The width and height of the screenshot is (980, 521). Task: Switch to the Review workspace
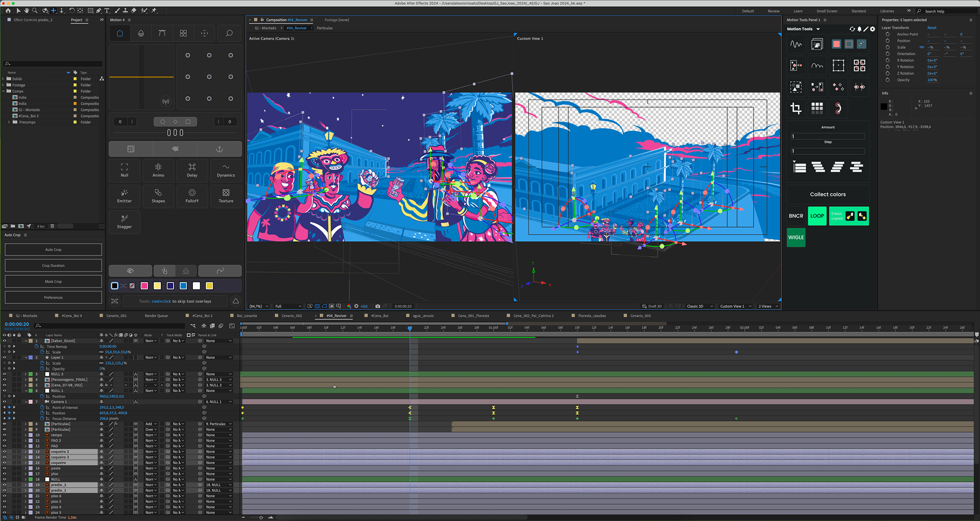click(774, 11)
